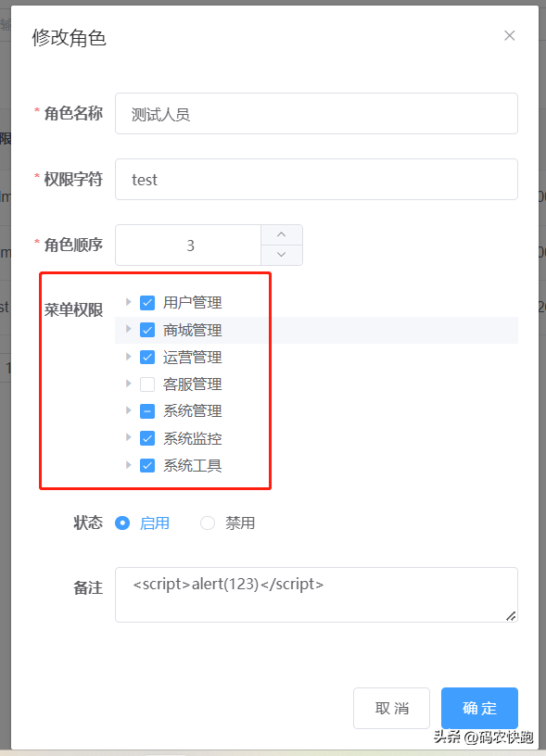Uncheck the 系统监控 checkbox

[147, 438]
